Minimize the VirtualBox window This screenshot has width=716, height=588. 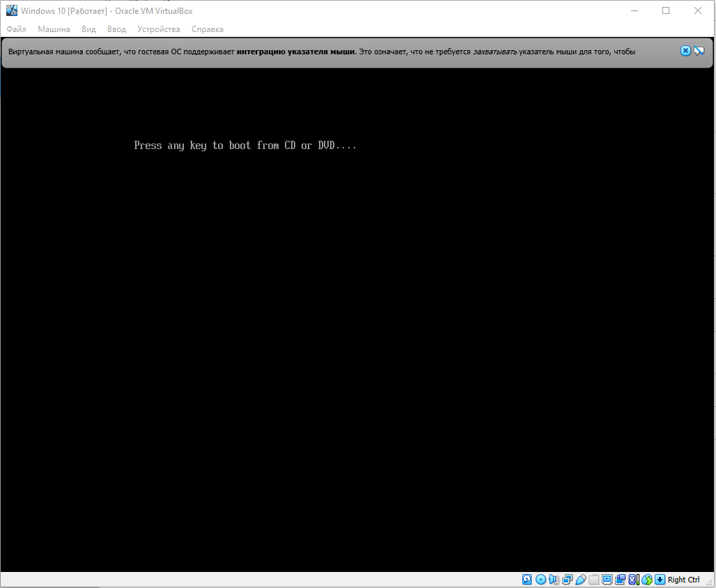635,10
